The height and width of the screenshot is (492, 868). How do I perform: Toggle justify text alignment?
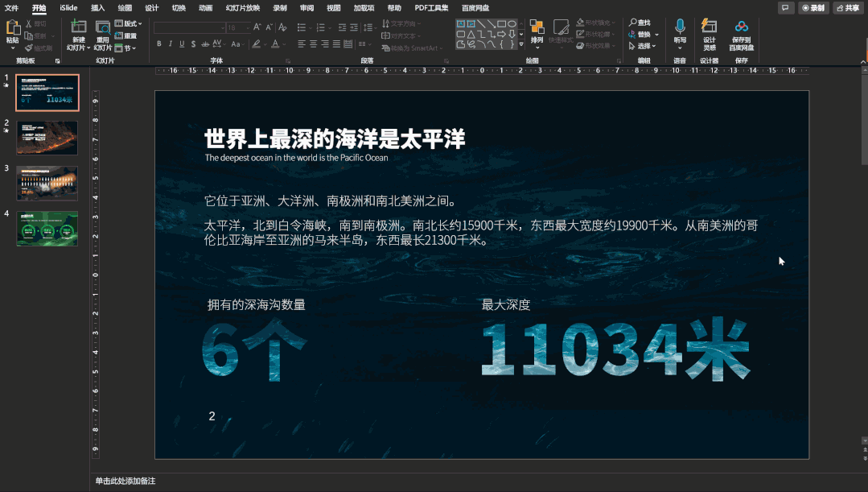coord(336,43)
